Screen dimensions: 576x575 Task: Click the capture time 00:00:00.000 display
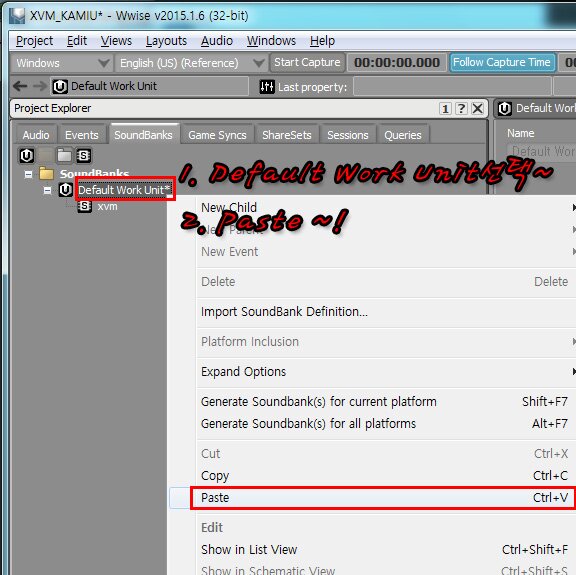[x=397, y=62]
